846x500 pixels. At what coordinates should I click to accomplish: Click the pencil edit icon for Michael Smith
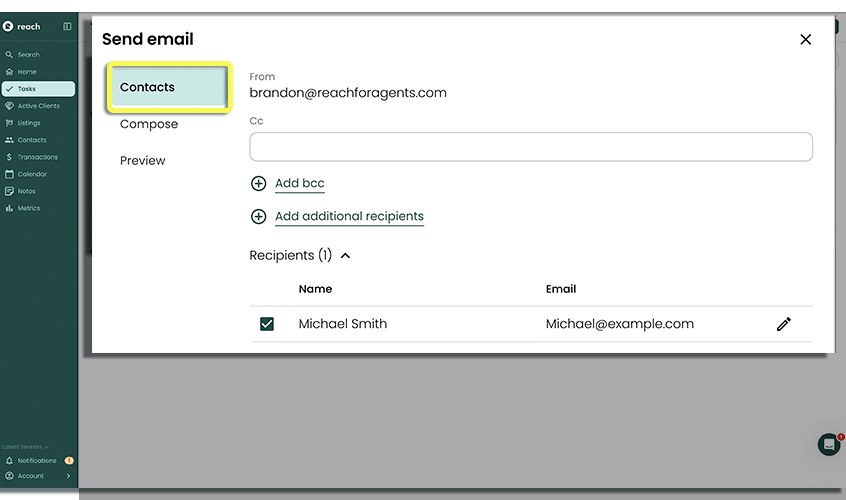784,324
